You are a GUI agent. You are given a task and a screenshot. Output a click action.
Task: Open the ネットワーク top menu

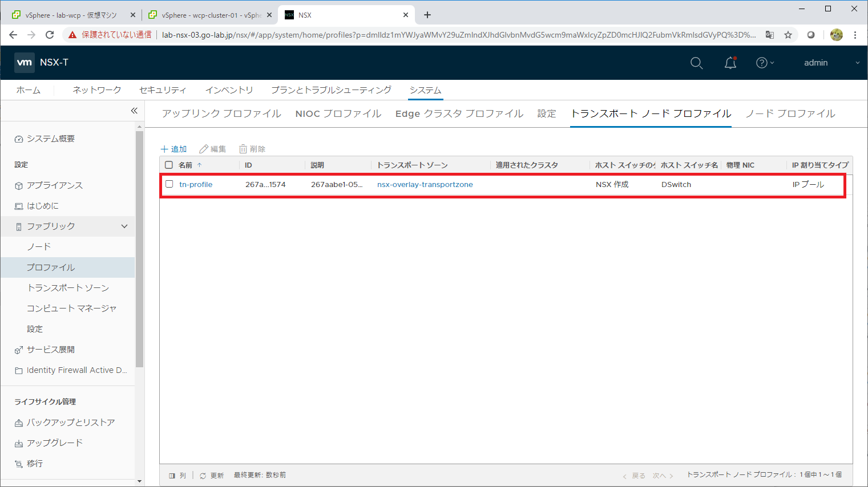[97, 90]
